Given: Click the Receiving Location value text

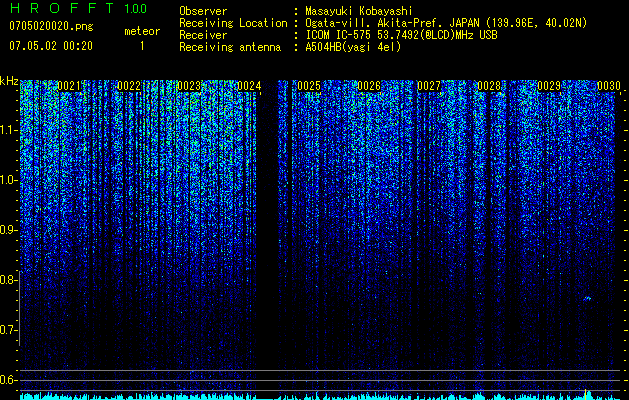Looking at the screenshot, I should pos(446,23).
